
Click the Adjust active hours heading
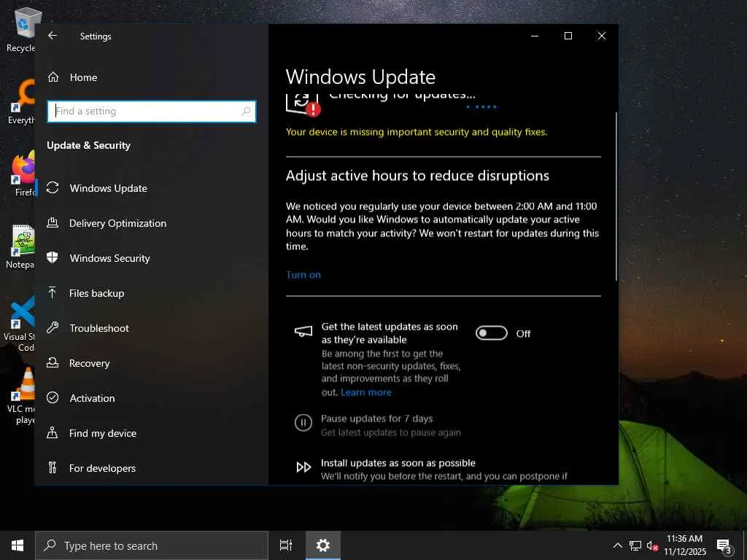pyautogui.click(x=417, y=176)
